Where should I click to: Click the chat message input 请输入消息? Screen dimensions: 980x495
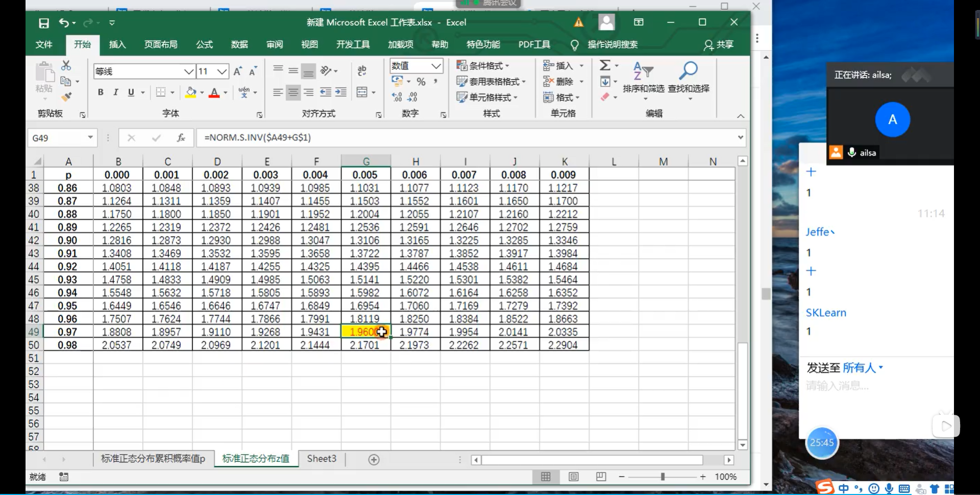coord(837,386)
